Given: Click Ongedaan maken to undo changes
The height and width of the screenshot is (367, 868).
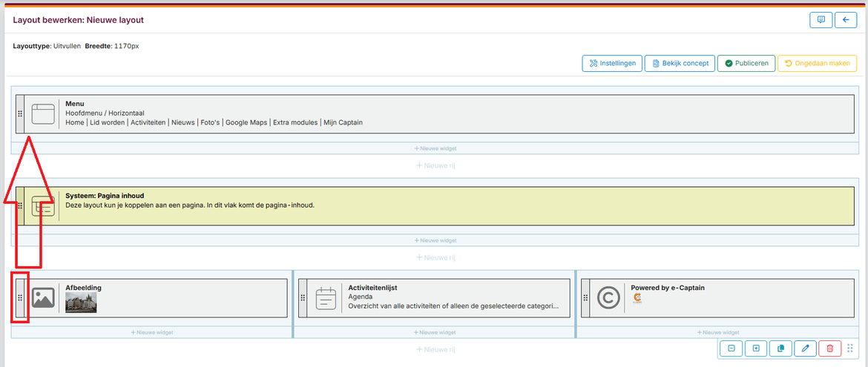Looking at the screenshot, I should pos(817,64).
